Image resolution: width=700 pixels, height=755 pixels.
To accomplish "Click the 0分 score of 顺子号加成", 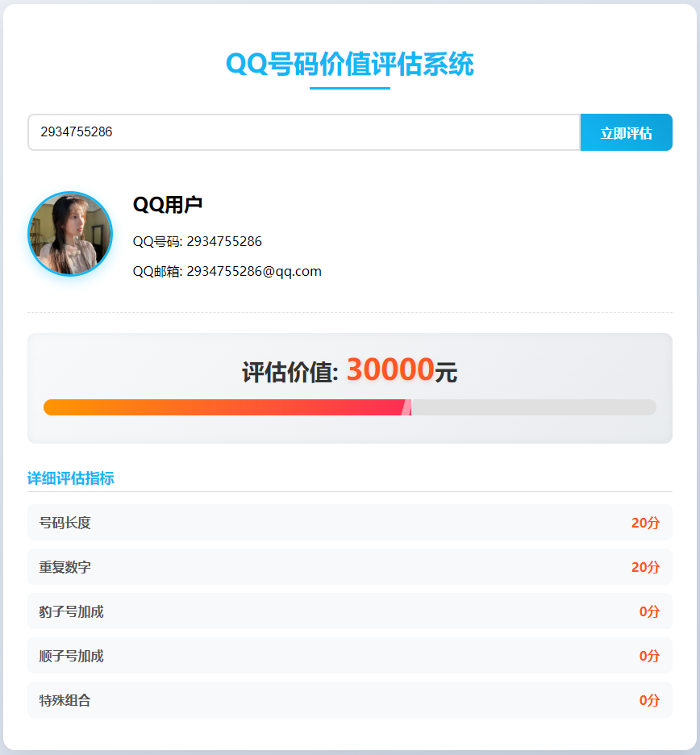I will click(649, 656).
